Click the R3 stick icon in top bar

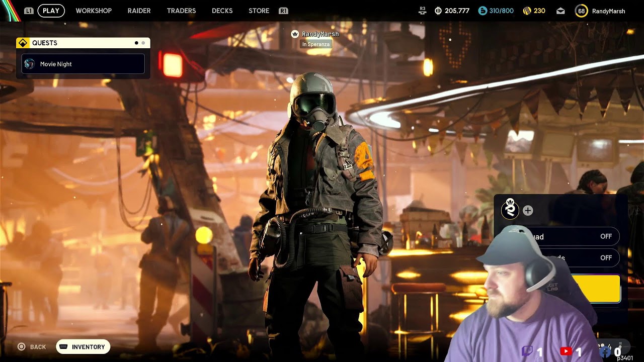tap(423, 11)
